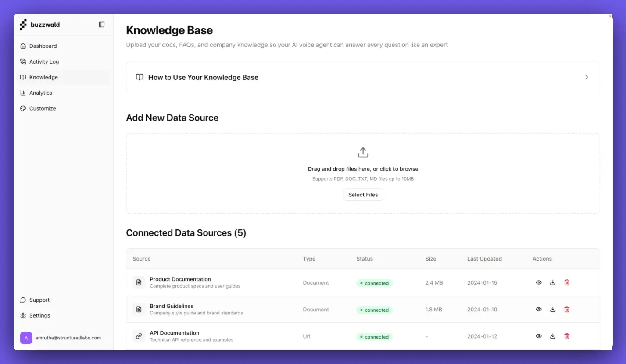Navigate to the Dashboard page
Viewport: 626px width, 364px height.
tap(43, 46)
